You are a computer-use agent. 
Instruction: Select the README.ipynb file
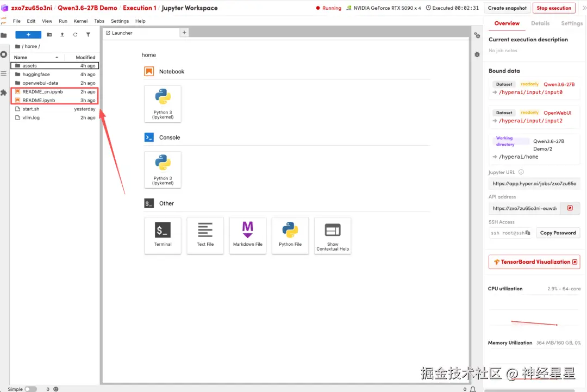[55, 101]
